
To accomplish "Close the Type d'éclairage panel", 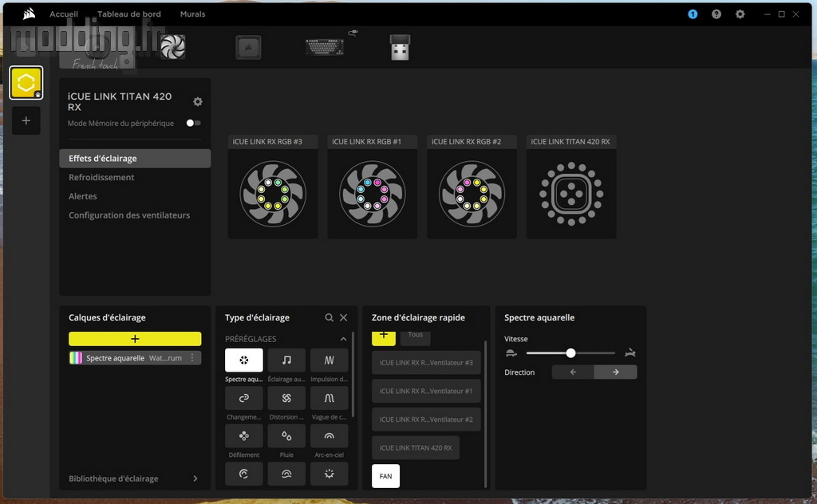I will click(343, 317).
